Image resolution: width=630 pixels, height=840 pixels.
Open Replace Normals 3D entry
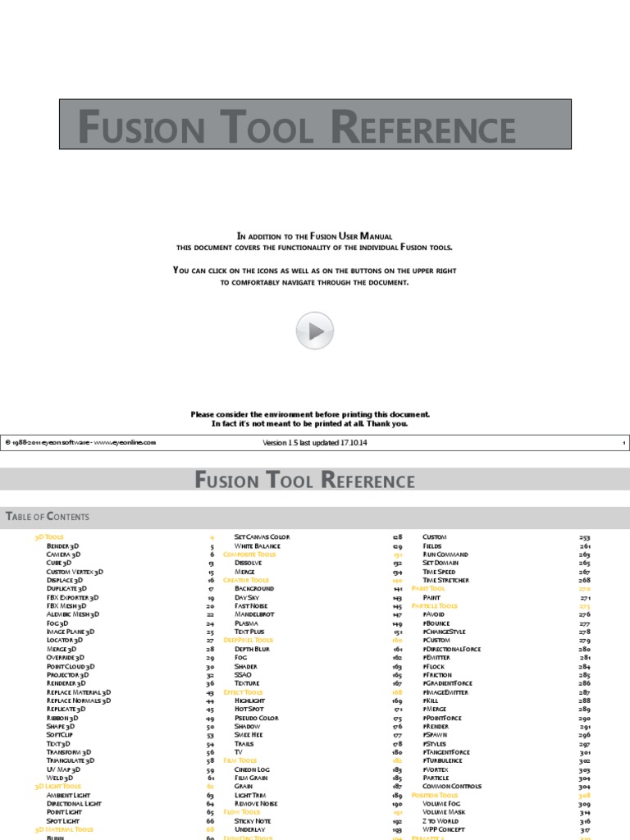click(x=79, y=701)
